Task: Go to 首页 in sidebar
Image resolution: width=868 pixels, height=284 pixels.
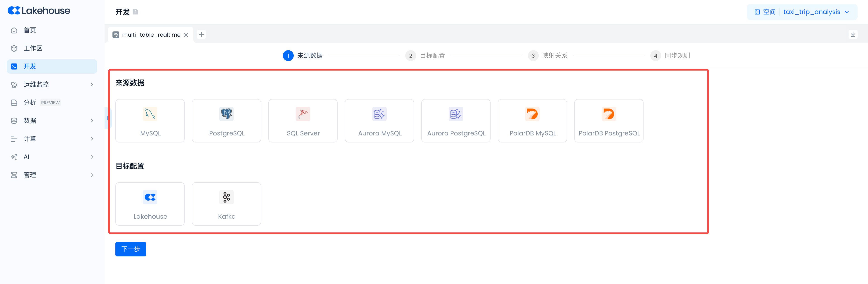Action: tap(30, 30)
